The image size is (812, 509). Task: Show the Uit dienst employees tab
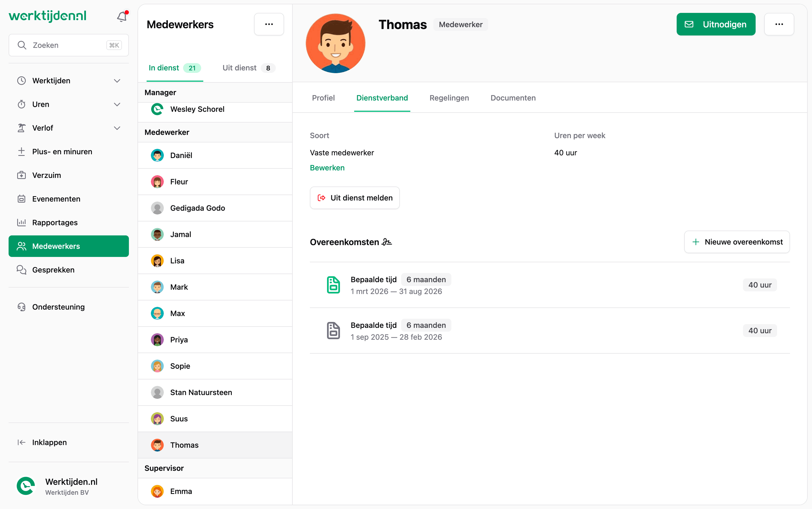click(249, 68)
